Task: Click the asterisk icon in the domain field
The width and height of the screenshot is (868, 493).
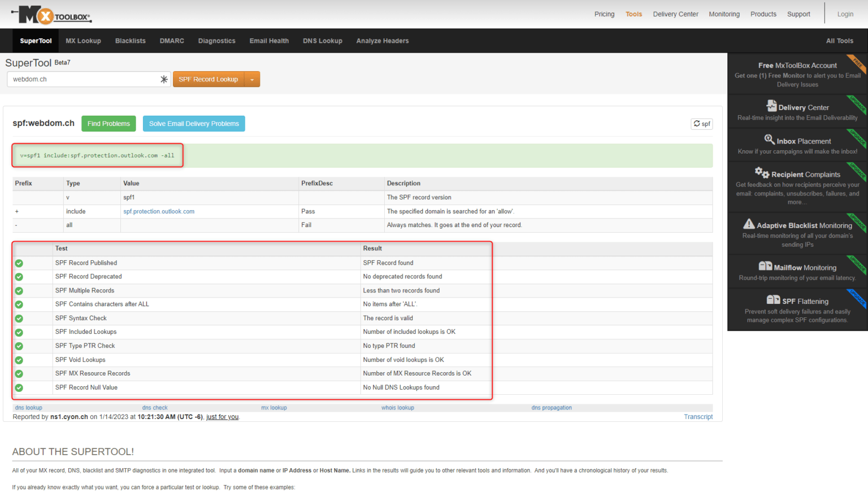Action: click(163, 79)
